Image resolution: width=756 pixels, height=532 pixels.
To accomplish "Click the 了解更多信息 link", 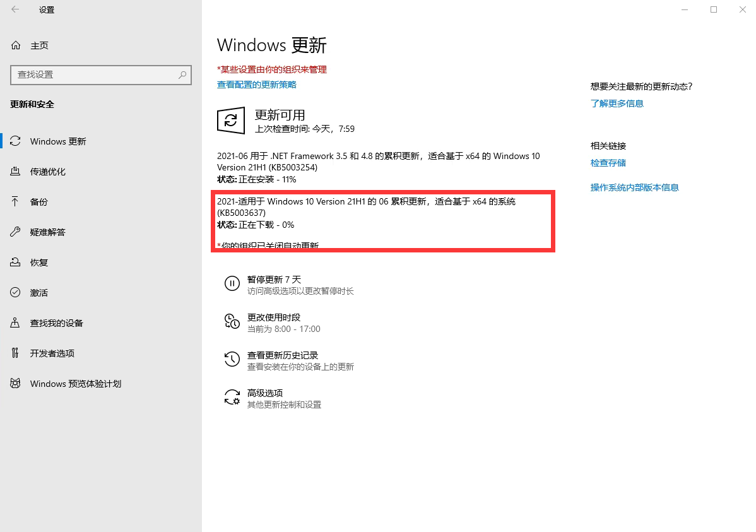I will pos(617,103).
